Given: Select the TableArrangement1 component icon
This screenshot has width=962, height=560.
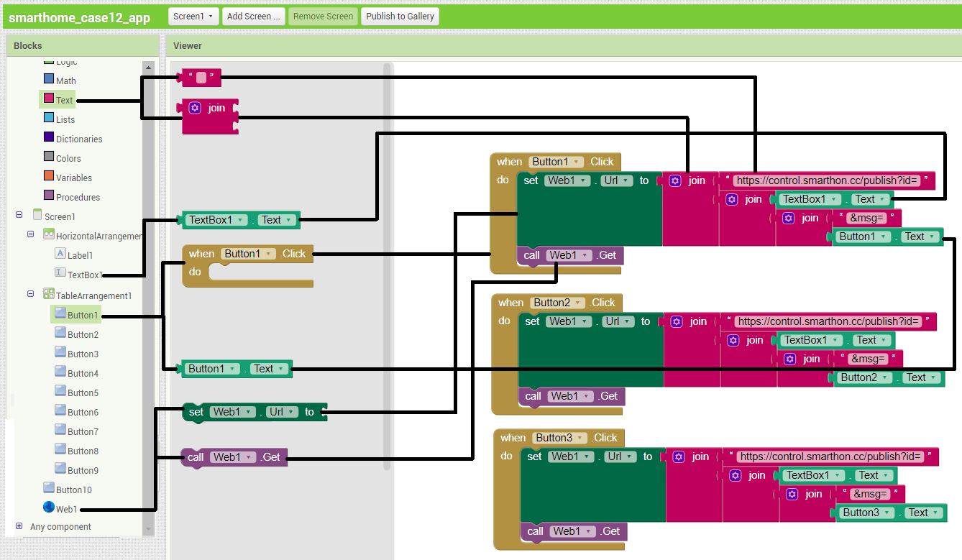Looking at the screenshot, I should click(49, 294).
